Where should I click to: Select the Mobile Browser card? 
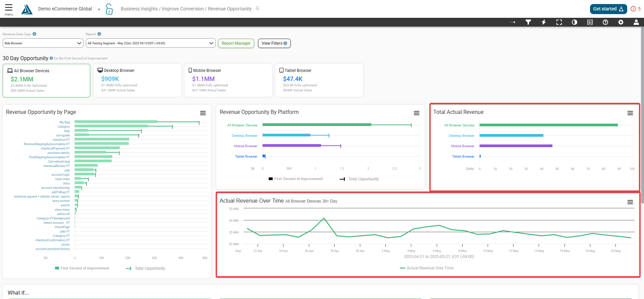pos(228,80)
